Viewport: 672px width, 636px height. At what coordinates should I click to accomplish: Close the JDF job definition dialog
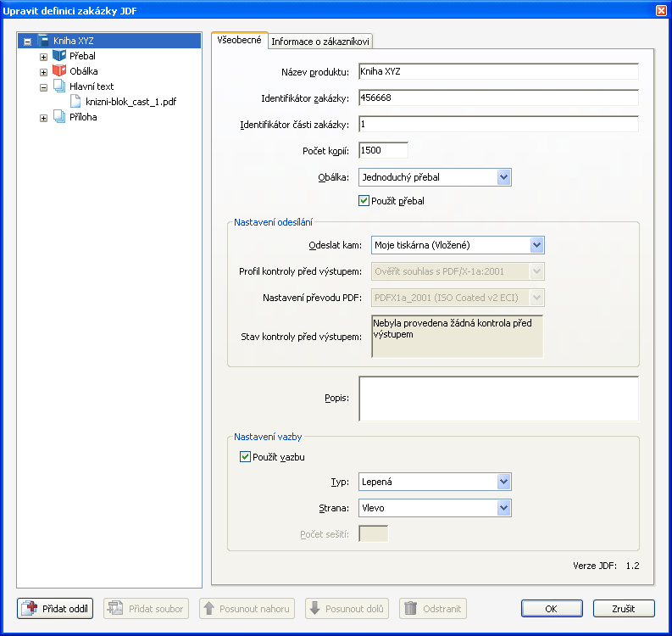(x=661, y=10)
